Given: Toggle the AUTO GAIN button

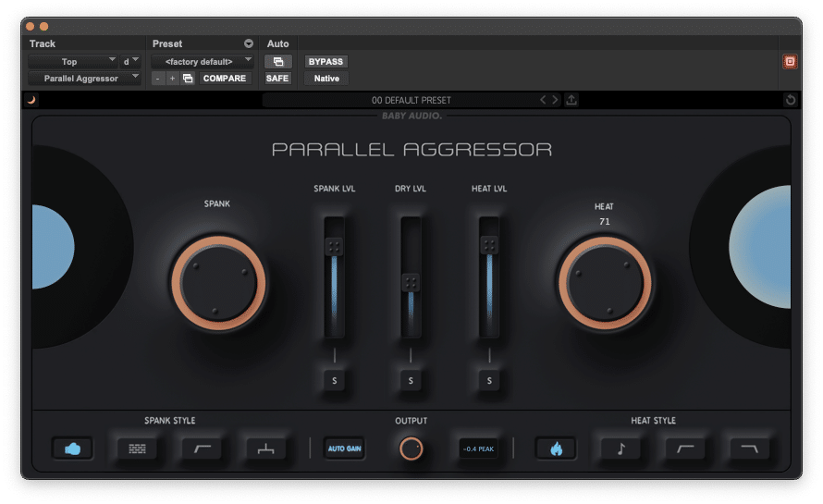Looking at the screenshot, I should (x=344, y=449).
